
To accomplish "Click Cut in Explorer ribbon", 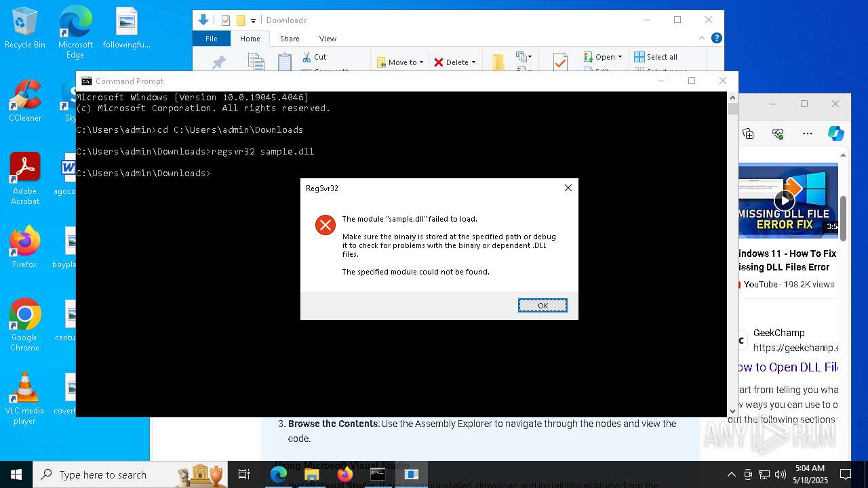I will (314, 57).
